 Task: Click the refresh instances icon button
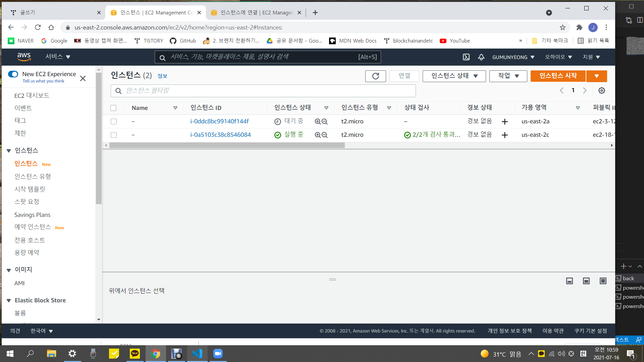375,76
